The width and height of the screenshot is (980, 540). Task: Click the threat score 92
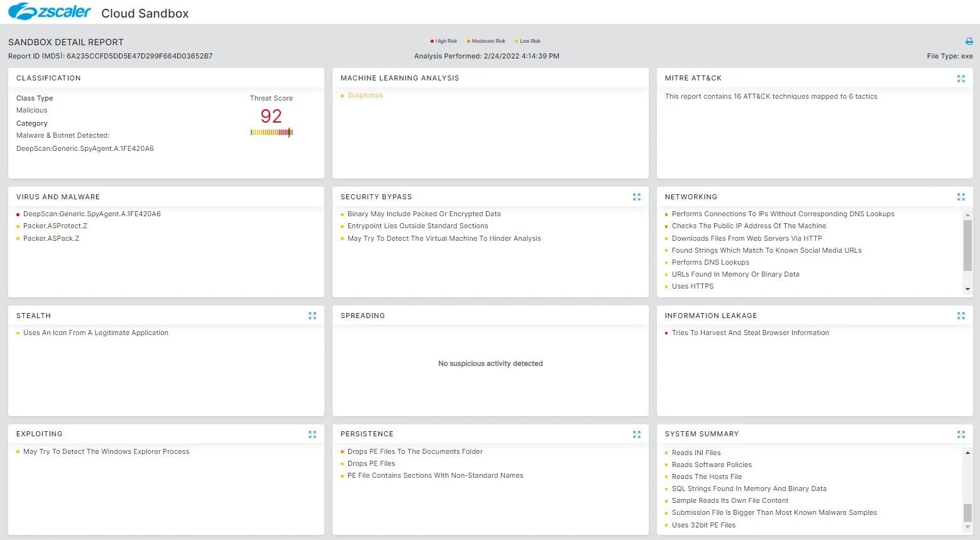272,116
